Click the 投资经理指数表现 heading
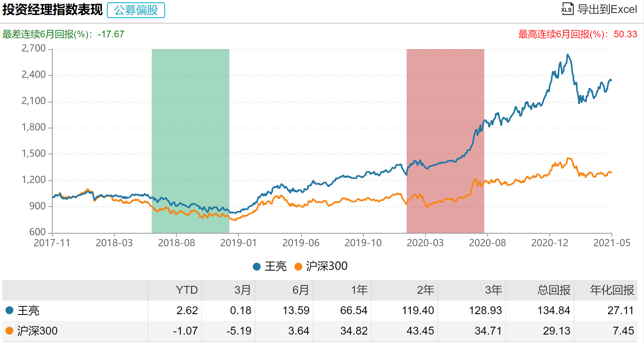 52,10
